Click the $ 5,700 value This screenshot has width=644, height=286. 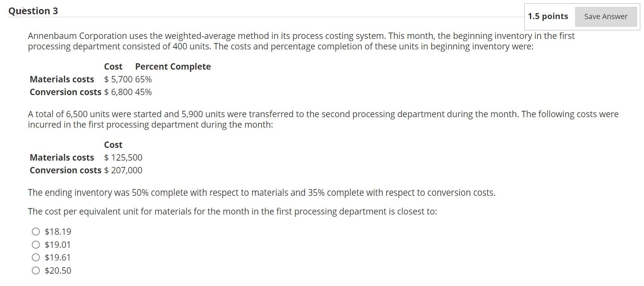[x=118, y=79]
